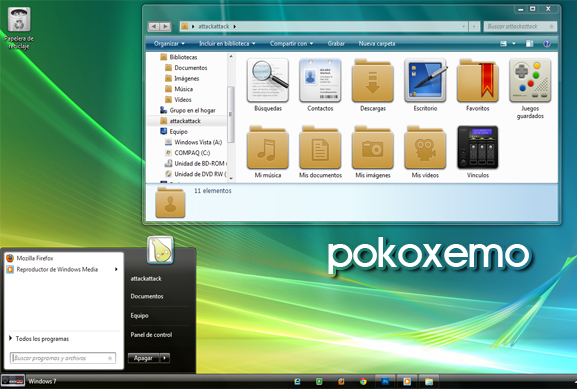
Task: Open the view options dropdown arrow
Action: pos(513,44)
